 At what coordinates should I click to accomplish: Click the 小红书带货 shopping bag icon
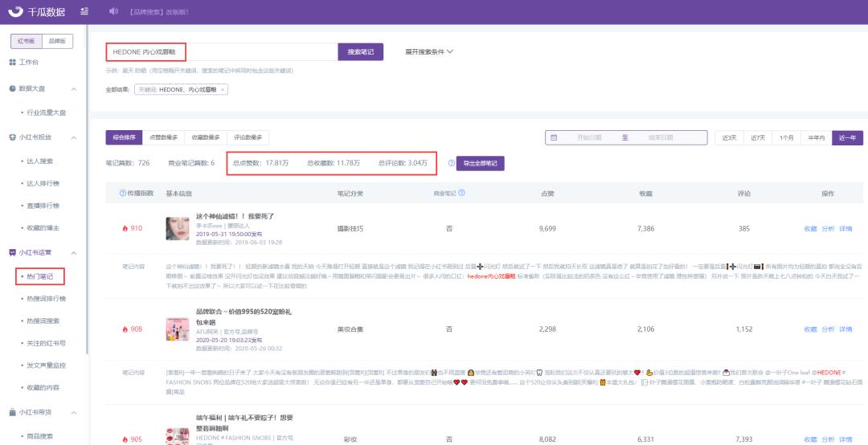[x=12, y=412]
